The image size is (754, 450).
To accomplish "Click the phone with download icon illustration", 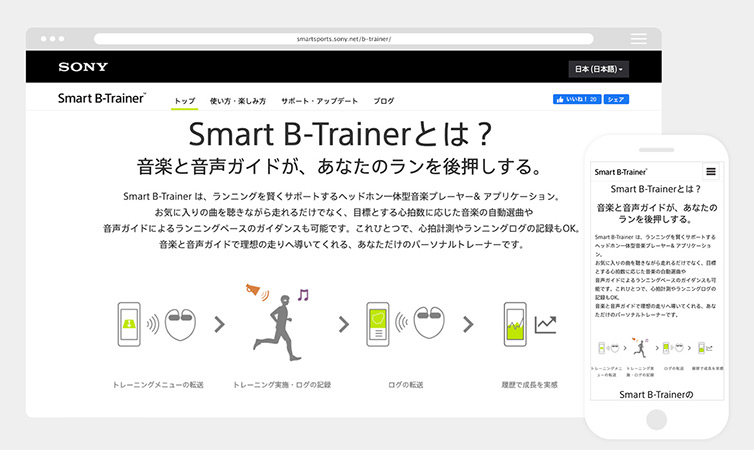I will click(129, 324).
